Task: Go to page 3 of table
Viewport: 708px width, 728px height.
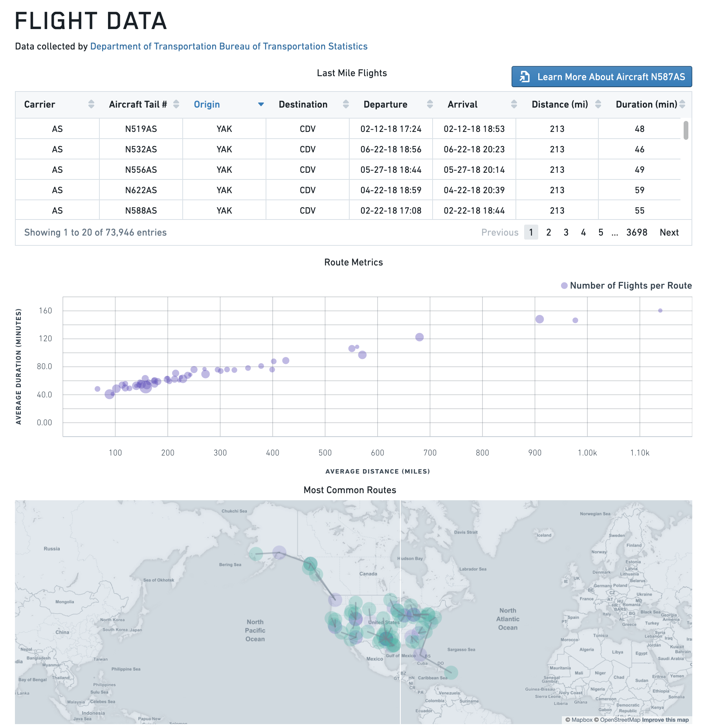Action: tap(566, 232)
